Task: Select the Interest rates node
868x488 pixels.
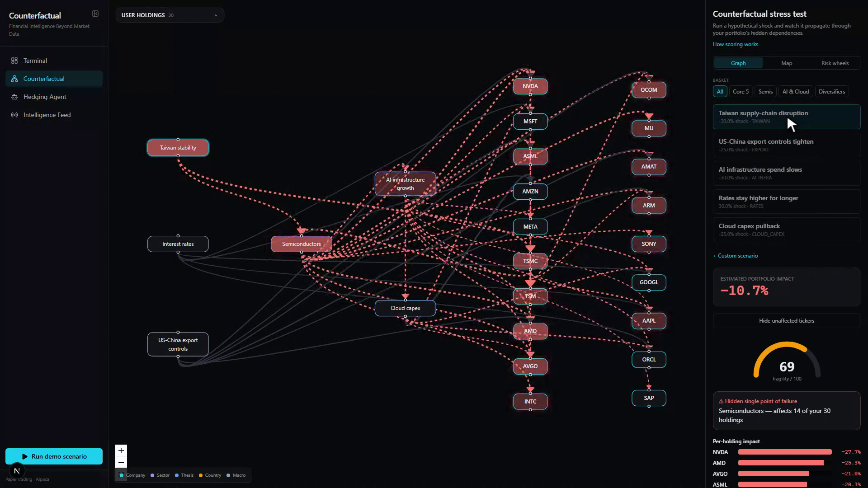Action: coord(178,244)
